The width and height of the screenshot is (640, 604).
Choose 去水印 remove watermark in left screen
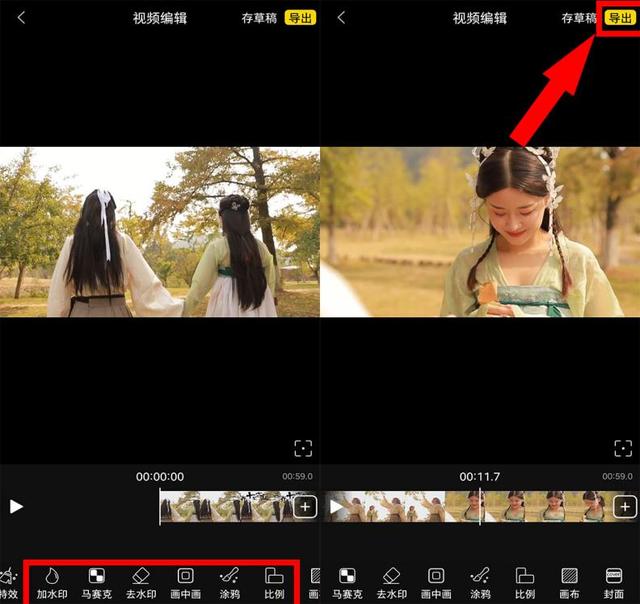(141, 582)
